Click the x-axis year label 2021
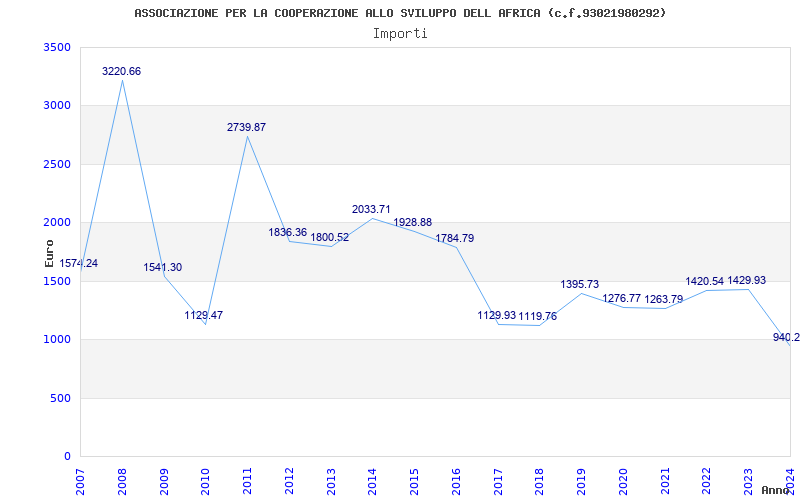The width and height of the screenshot is (800, 500). pyautogui.click(x=665, y=482)
